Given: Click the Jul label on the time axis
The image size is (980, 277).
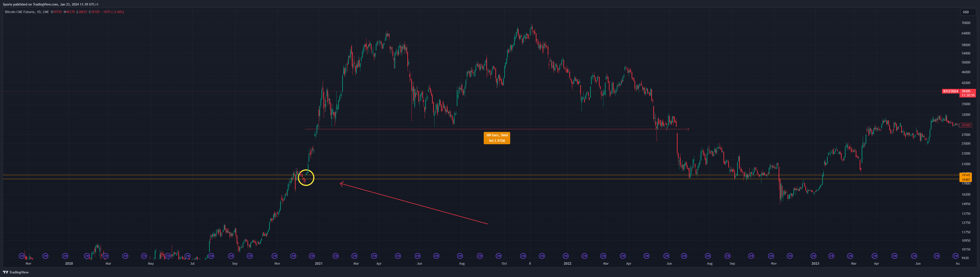Looking at the screenshot, I should tap(192, 264).
